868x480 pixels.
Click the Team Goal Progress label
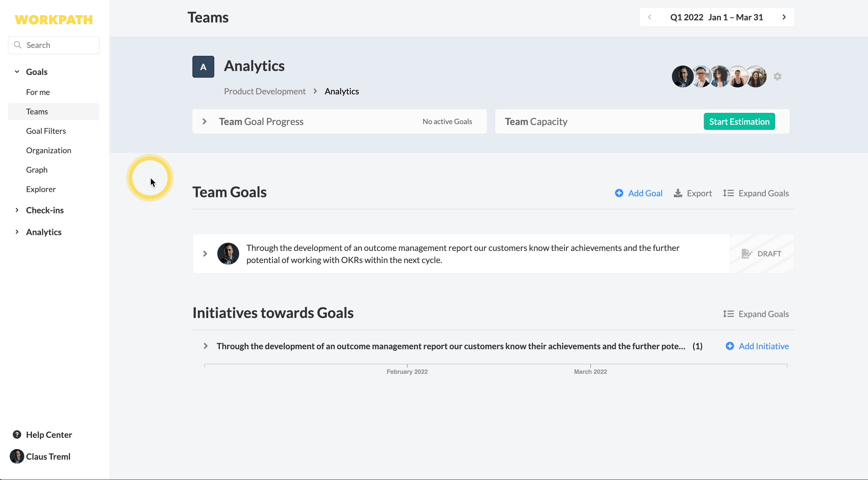tap(261, 121)
